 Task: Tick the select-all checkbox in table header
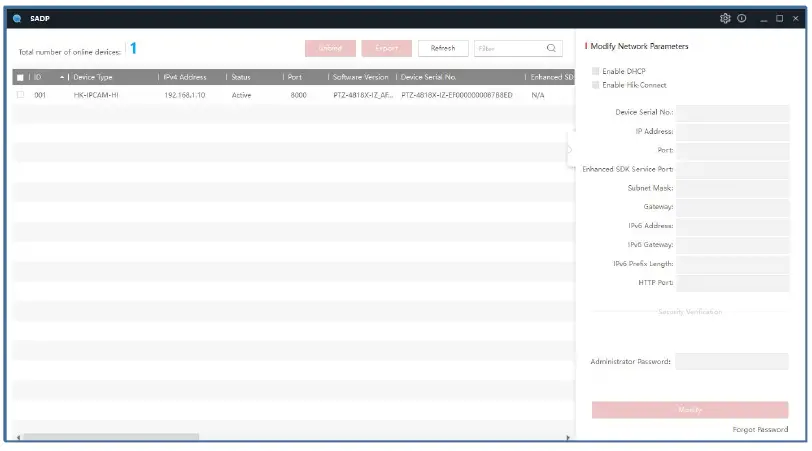click(20, 77)
